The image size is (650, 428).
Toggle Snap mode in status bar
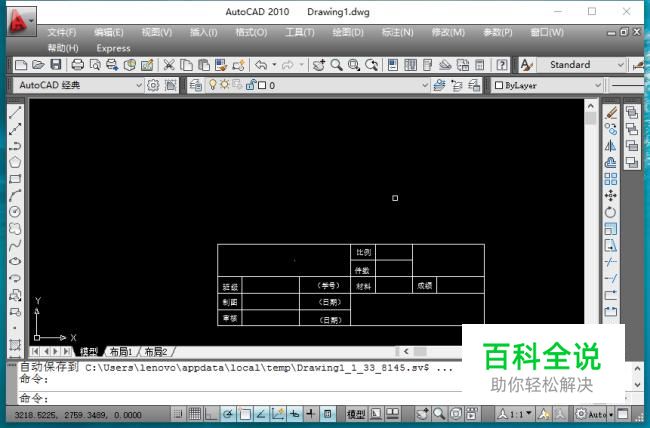[x=178, y=413]
